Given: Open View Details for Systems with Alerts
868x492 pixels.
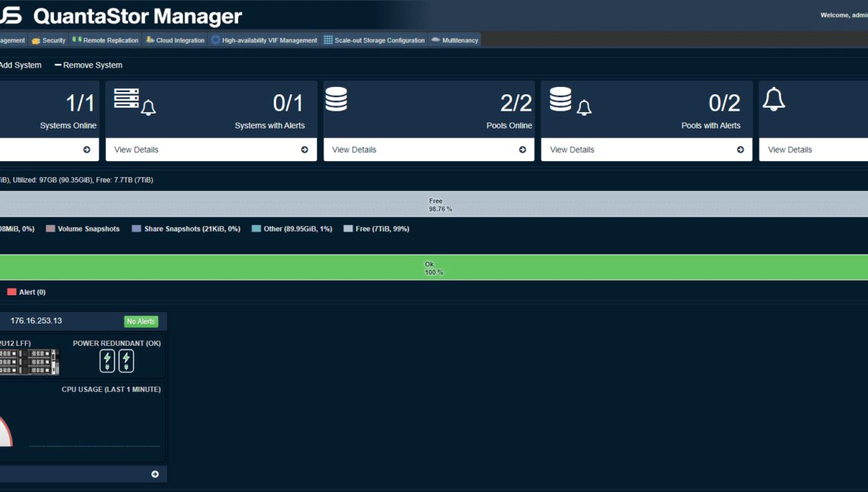Looking at the screenshot, I should (x=211, y=149).
